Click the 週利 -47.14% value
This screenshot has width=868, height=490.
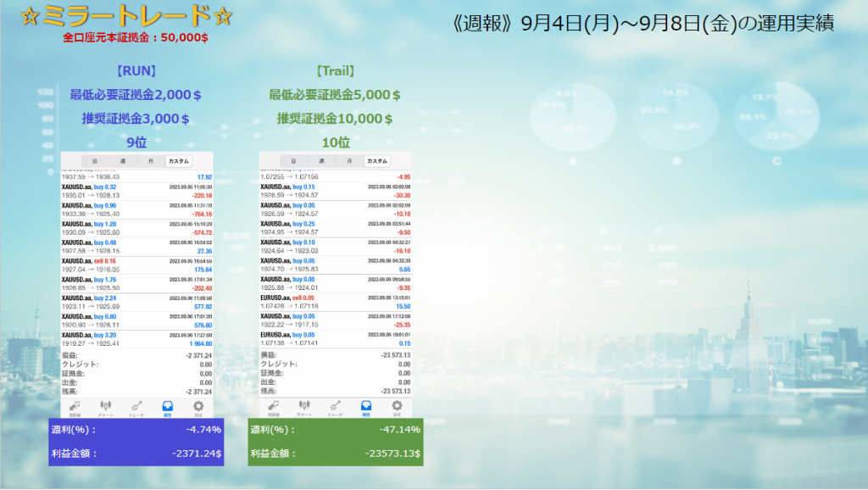coord(400,430)
